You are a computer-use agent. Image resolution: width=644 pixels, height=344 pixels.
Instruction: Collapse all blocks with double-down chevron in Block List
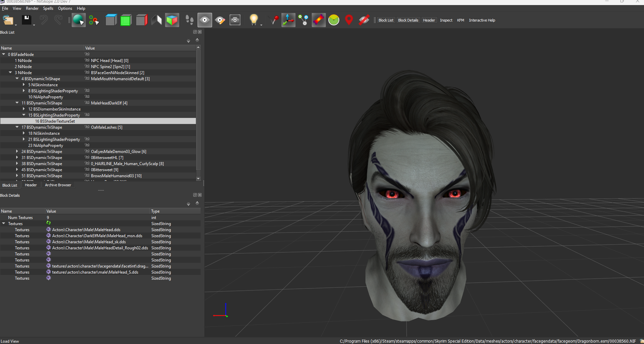tap(188, 41)
